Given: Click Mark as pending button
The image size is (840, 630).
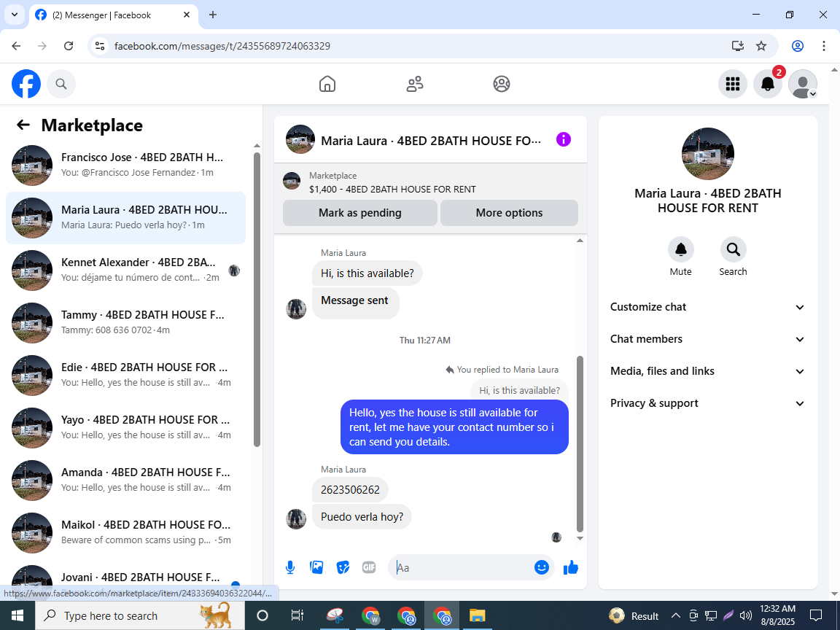Looking at the screenshot, I should (x=360, y=213).
